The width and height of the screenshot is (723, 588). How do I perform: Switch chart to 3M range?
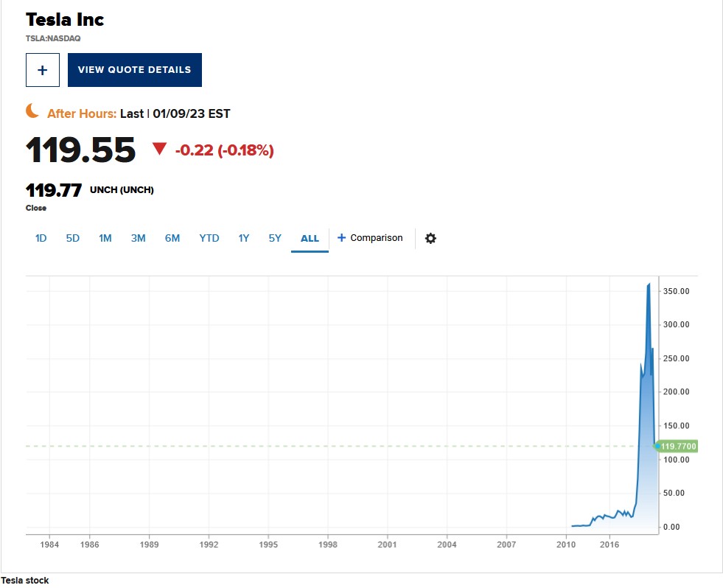pos(139,239)
